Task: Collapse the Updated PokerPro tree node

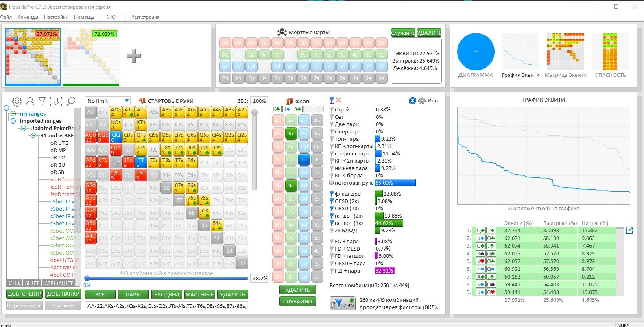Action: point(23,129)
